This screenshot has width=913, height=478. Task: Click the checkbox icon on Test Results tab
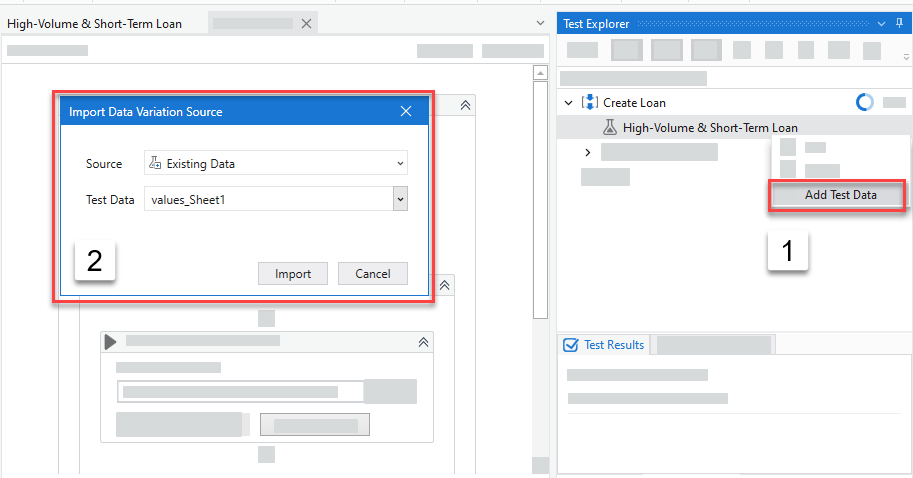click(x=572, y=344)
